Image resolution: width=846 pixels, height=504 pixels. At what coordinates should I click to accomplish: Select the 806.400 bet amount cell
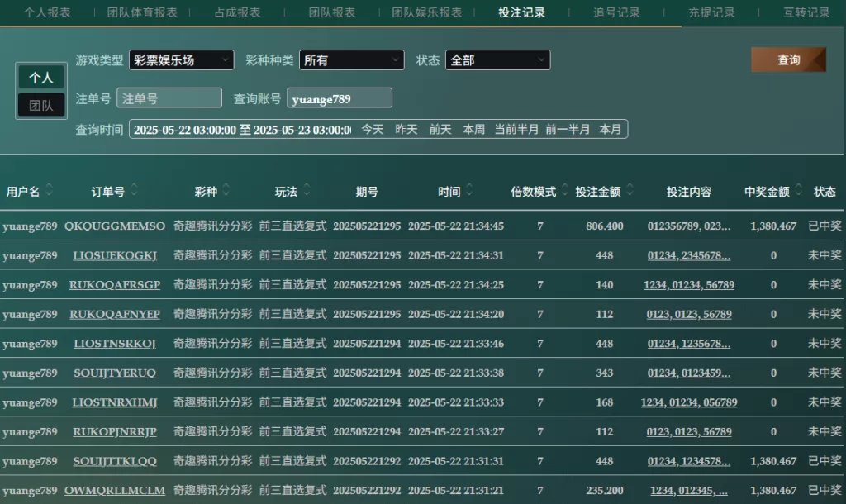point(604,226)
